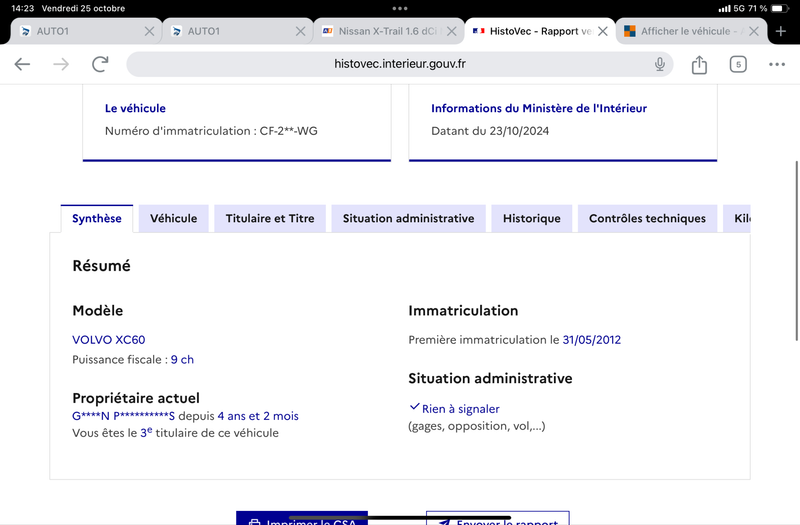The image size is (800, 525).
Task: Click the 9 ch fiscal power value
Action: [x=182, y=360]
